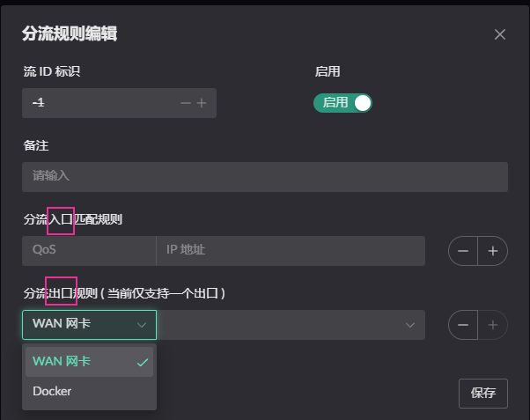The width and height of the screenshot is (530, 420).
Task: Expand the empty exit interface dropdown
Action: point(291,325)
